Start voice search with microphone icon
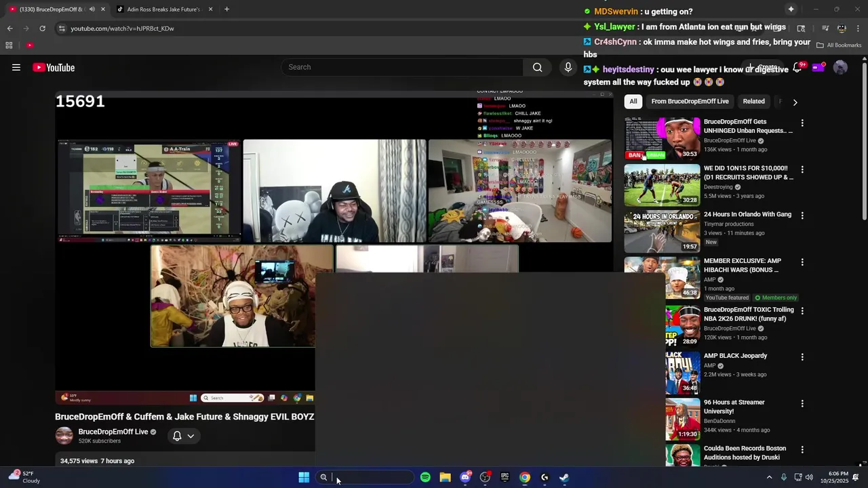Viewport: 868px width, 488px height. click(568, 67)
